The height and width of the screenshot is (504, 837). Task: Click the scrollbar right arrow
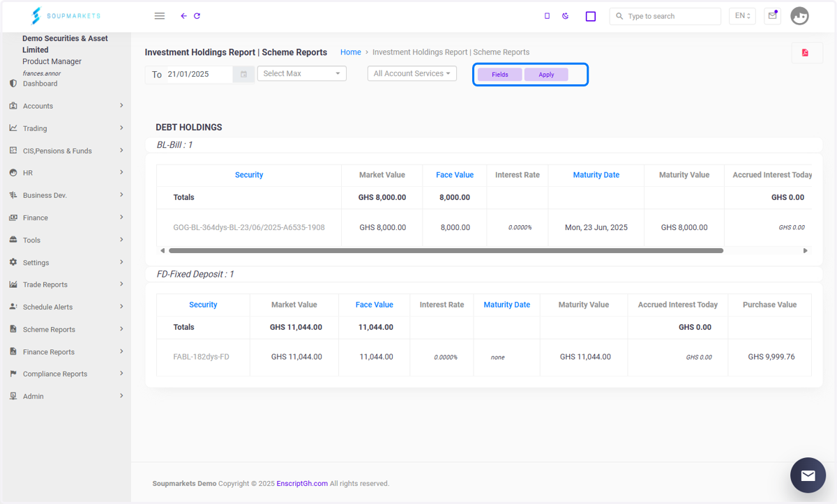click(x=805, y=250)
